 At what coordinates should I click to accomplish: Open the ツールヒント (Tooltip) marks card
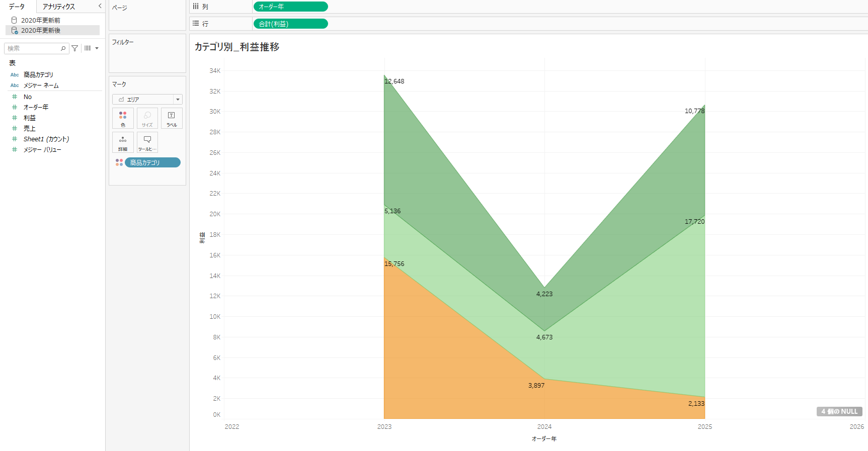(x=147, y=142)
